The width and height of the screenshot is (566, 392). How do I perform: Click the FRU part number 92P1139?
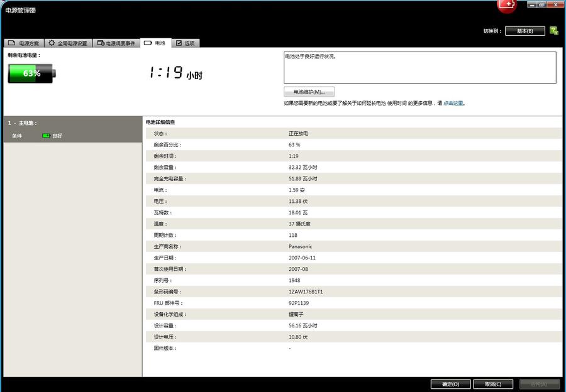(299, 303)
